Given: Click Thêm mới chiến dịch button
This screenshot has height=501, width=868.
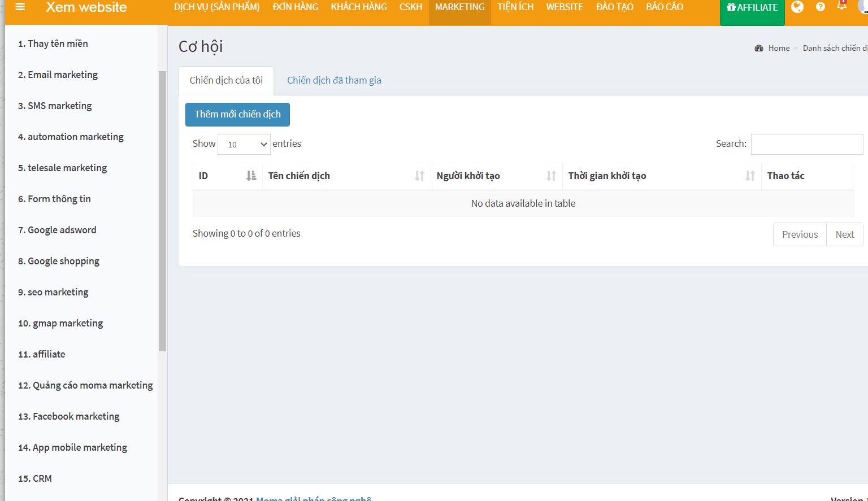Looking at the screenshot, I should [237, 115].
